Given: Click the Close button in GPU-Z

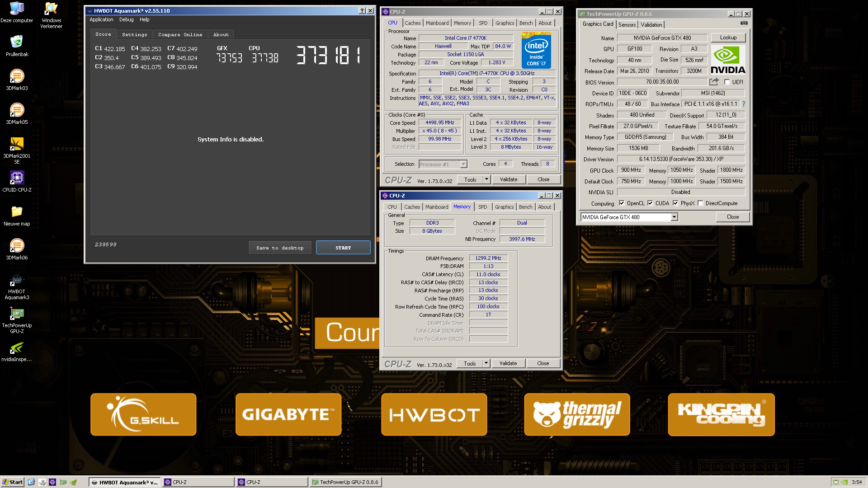Looking at the screenshot, I should coord(733,217).
